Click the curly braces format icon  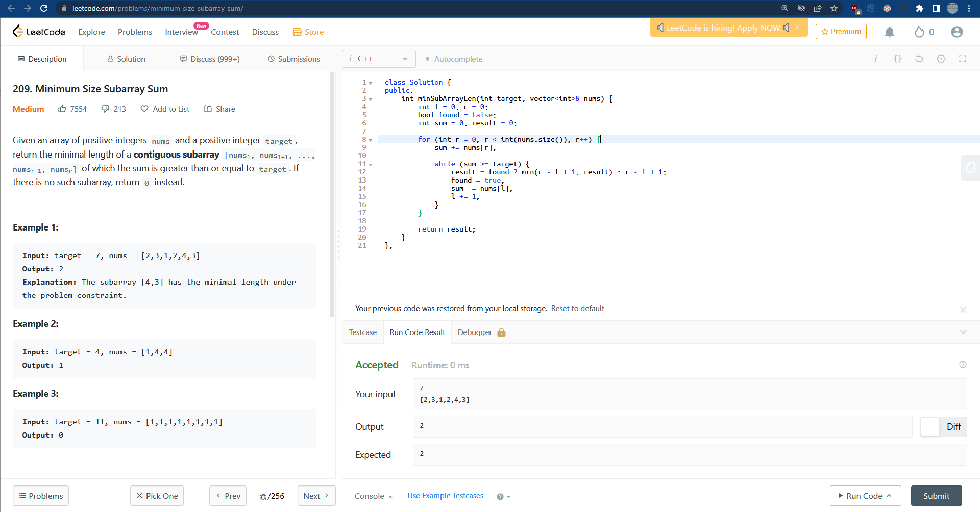point(897,59)
